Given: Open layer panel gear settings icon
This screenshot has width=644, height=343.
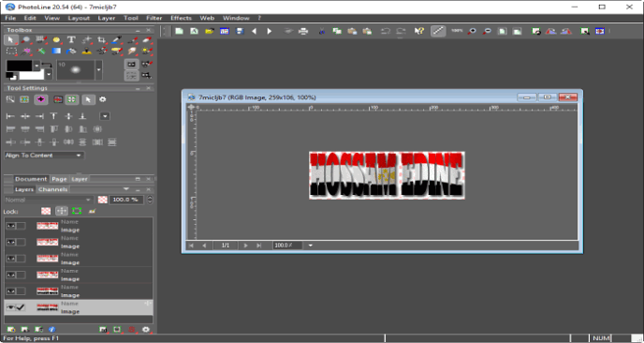Looking at the screenshot, I should 146,330.
